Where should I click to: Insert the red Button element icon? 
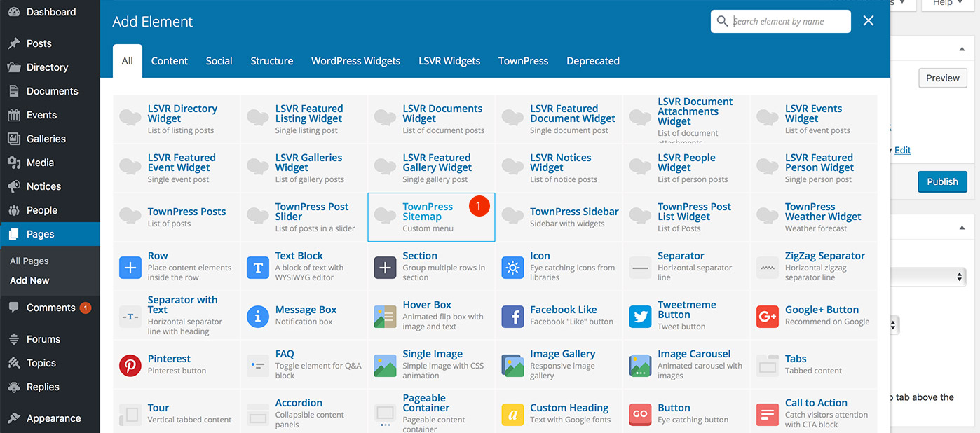641,414
